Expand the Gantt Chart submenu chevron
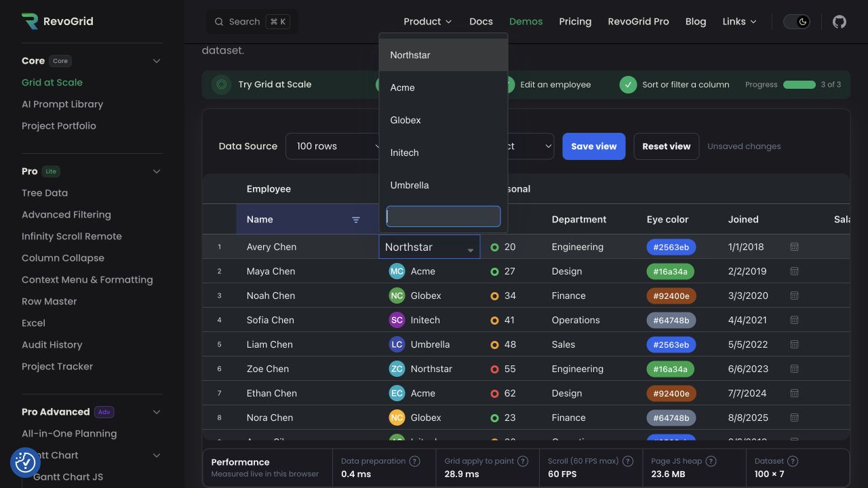The height and width of the screenshot is (488, 868). click(x=157, y=455)
